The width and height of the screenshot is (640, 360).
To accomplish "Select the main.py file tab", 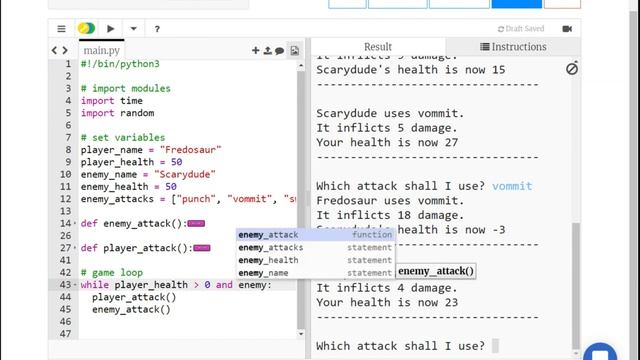I will pos(102,50).
